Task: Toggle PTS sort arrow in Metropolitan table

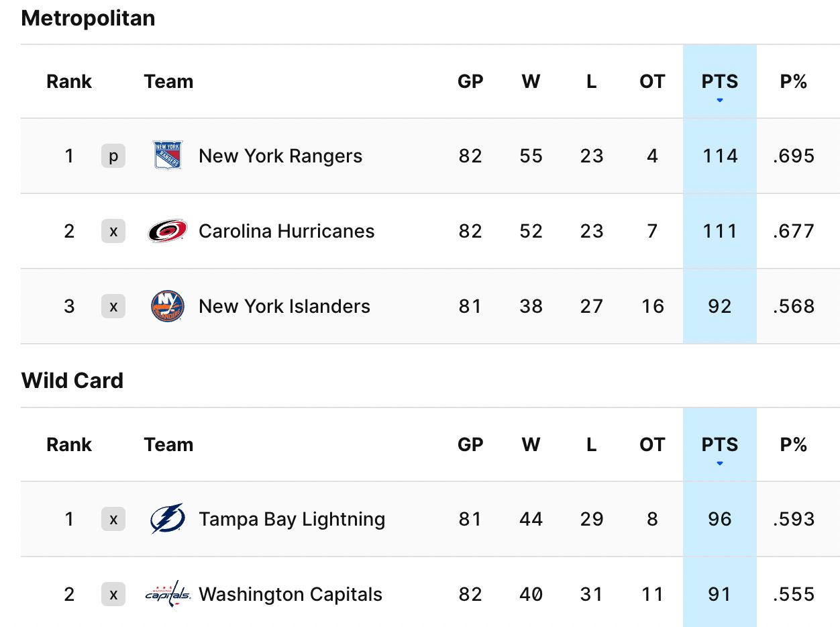Action: click(720, 100)
